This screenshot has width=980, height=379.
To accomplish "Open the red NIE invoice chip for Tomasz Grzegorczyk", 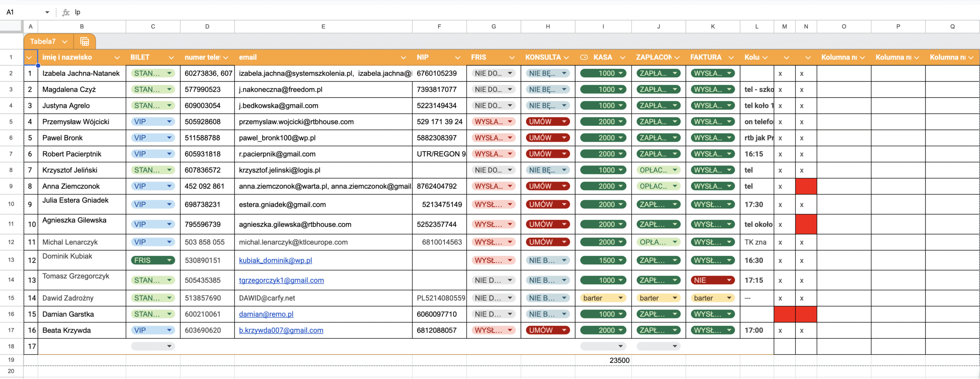I will [x=713, y=280].
